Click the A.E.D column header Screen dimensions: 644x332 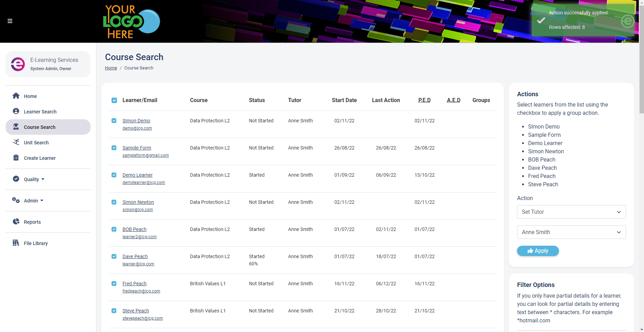453,100
